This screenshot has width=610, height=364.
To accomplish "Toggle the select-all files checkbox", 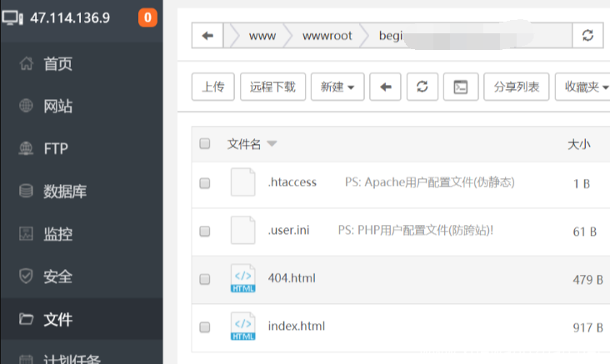I will pyautogui.click(x=205, y=144).
